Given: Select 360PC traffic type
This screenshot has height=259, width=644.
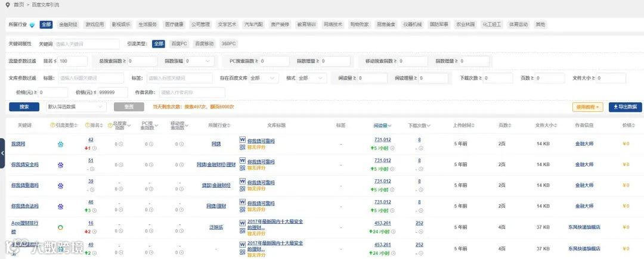Looking at the screenshot, I should [228, 44].
